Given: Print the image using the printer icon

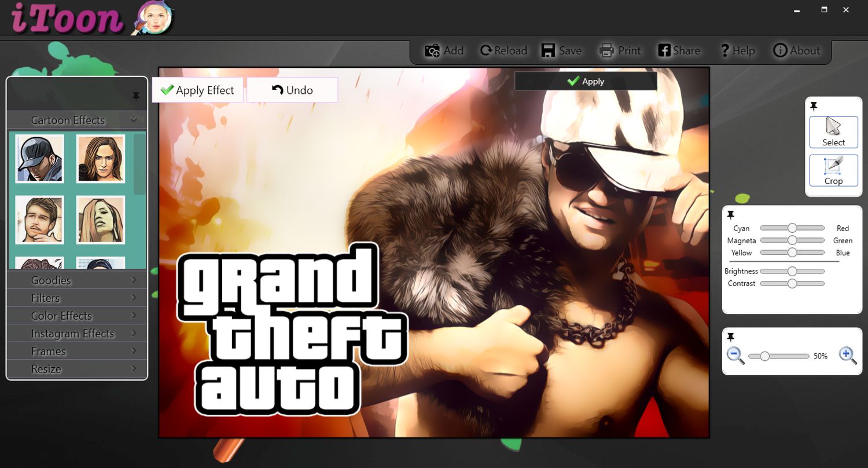Looking at the screenshot, I should tap(606, 51).
